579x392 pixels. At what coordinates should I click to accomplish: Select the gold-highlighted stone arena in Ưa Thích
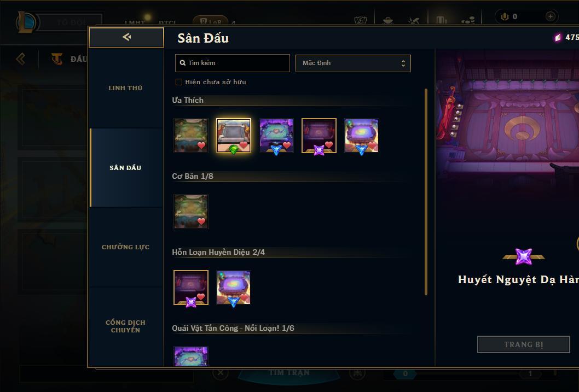233,136
